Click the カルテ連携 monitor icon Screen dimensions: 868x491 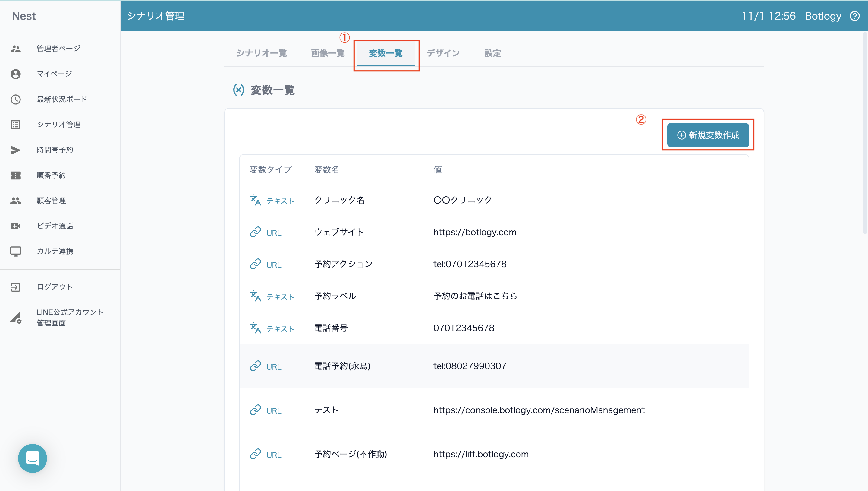[15, 251]
